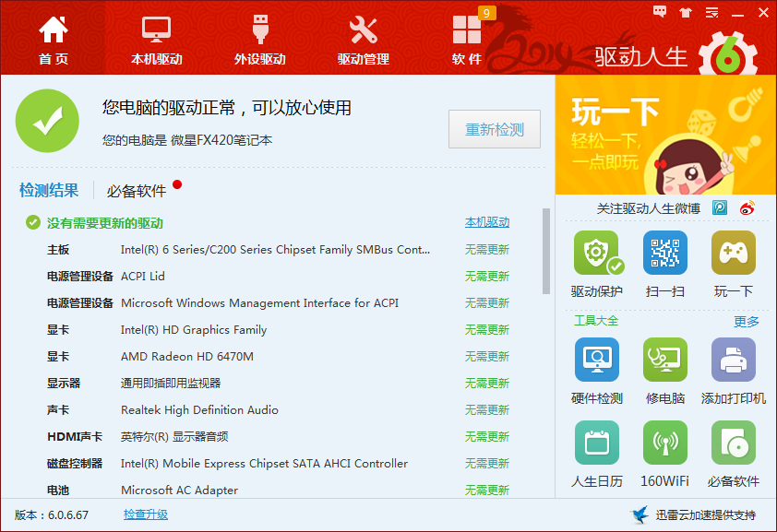This screenshot has width=777, height=532.
Task: Open the 软件 software tab
Action: point(467,40)
